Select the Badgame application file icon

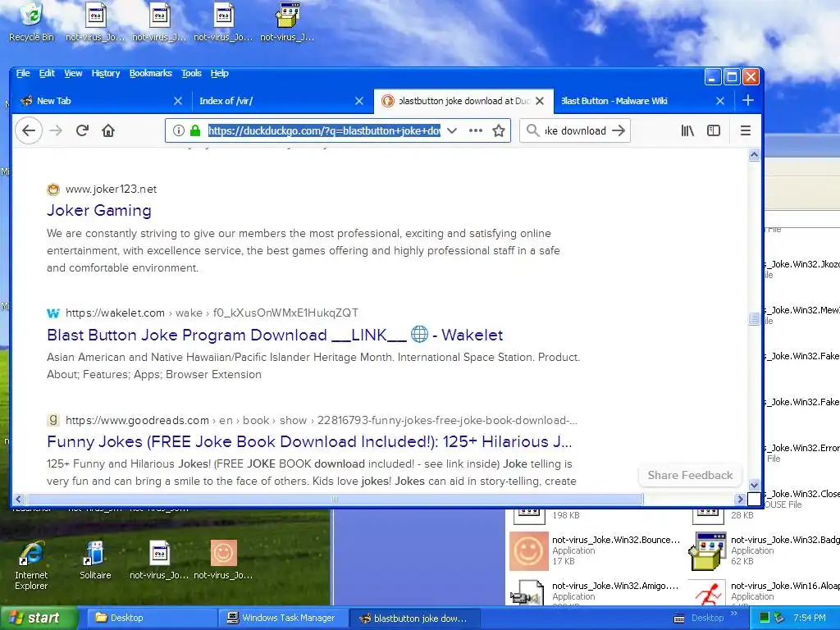coord(708,550)
